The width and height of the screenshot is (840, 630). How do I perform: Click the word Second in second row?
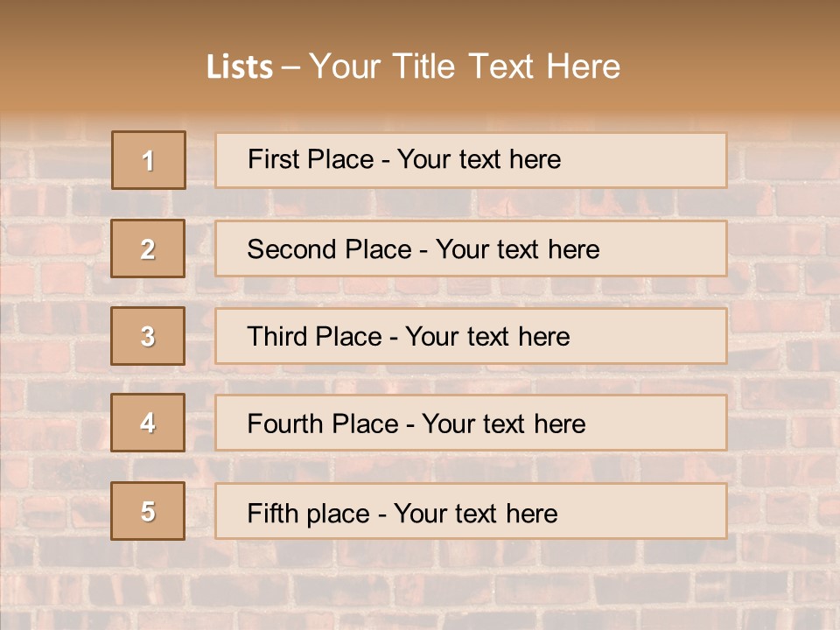pyautogui.click(x=292, y=249)
